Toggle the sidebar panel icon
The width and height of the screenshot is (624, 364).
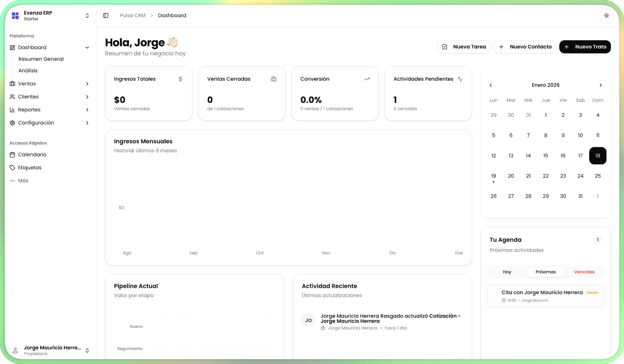click(106, 16)
